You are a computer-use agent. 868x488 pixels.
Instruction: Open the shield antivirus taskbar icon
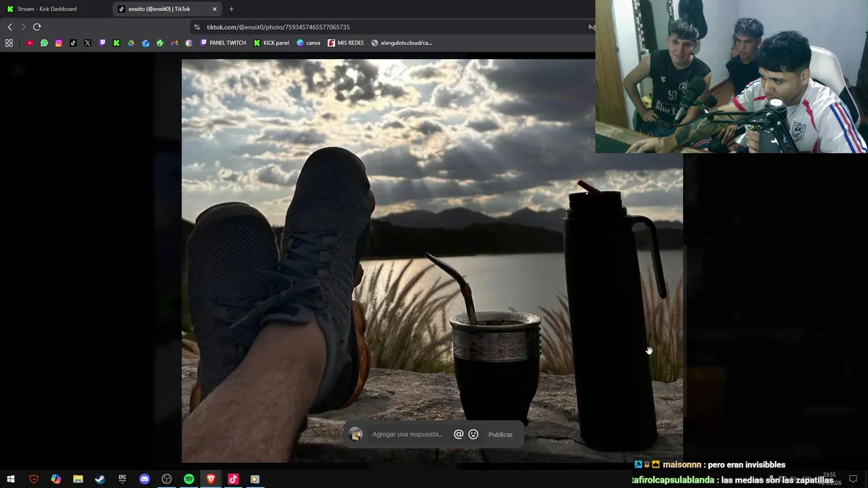coord(33,479)
